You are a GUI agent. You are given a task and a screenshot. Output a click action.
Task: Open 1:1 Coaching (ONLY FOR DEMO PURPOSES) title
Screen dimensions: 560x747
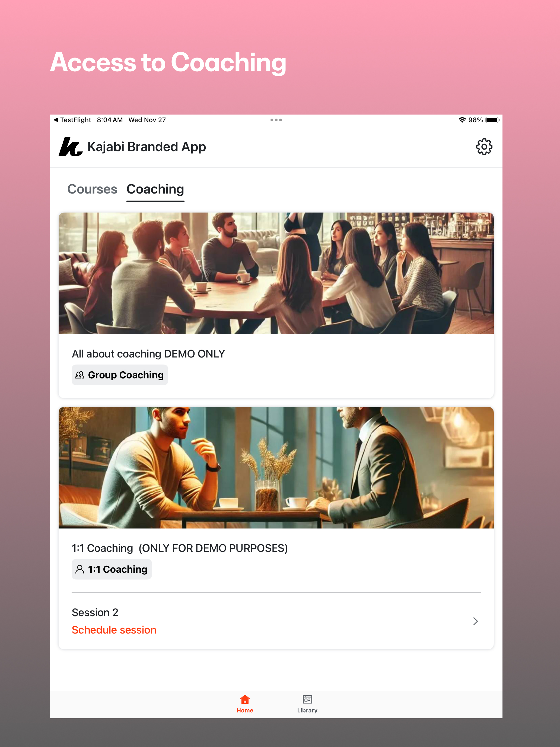pos(180,548)
